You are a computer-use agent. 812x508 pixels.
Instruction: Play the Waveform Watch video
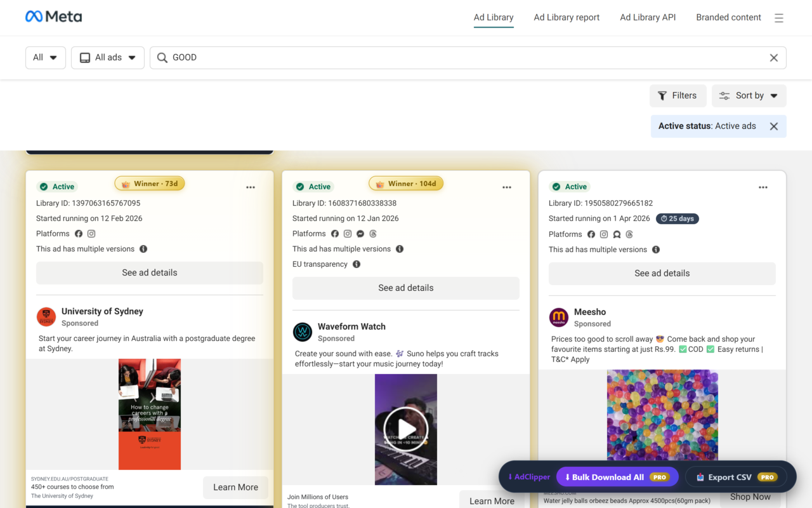coord(406,430)
